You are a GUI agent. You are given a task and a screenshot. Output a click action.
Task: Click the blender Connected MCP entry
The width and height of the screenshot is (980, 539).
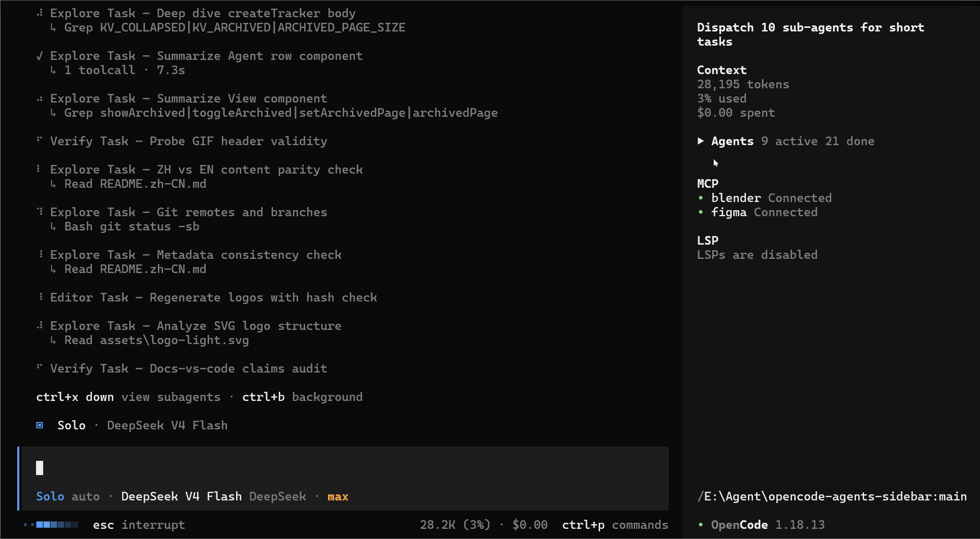[x=771, y=198]
